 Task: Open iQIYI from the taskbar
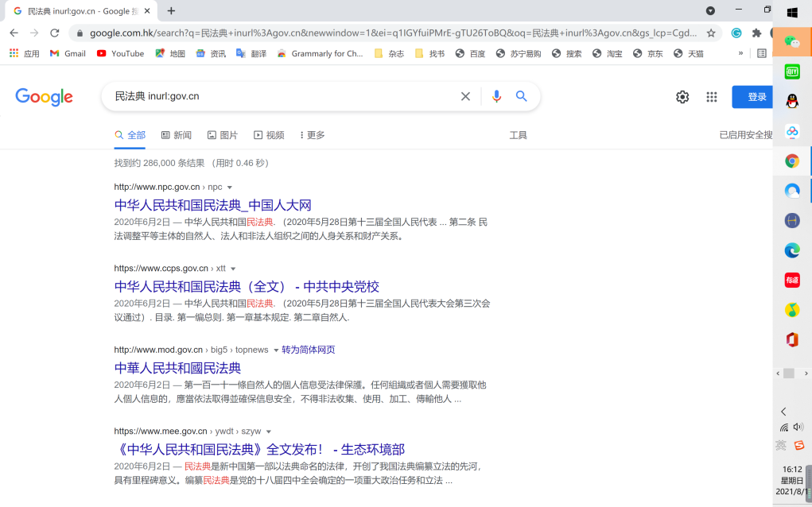[x=792, y=72]
